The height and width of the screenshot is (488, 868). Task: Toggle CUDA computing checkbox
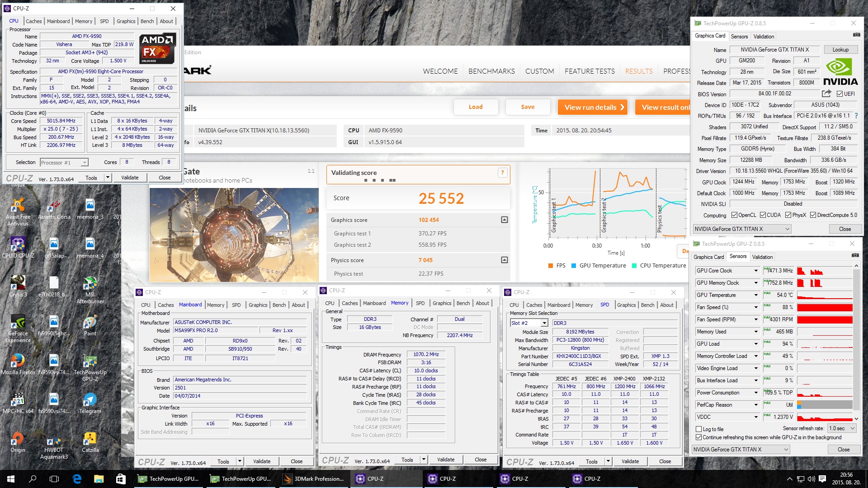point(763,215)
